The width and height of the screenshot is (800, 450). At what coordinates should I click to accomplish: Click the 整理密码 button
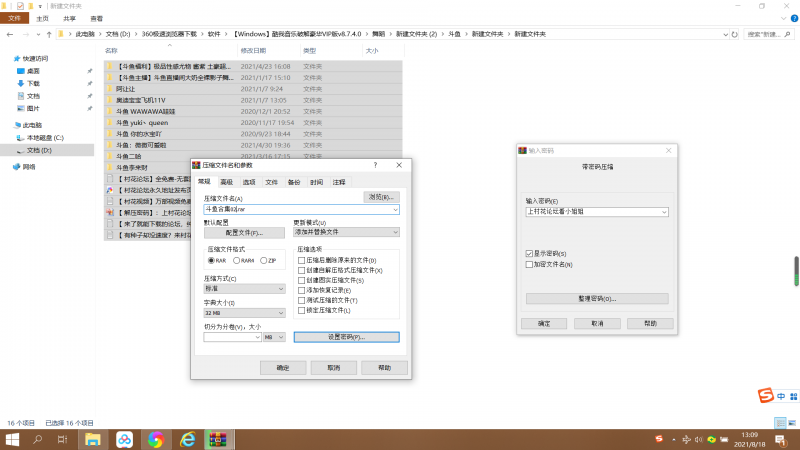[x=596, y=298]
